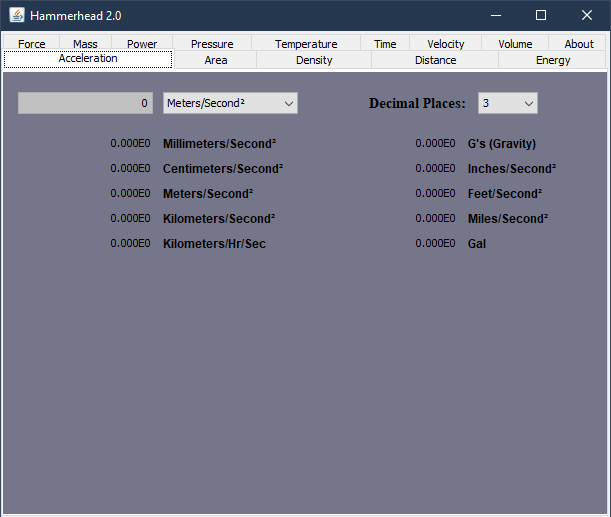Click the Centimeters/Second² result value
This screenshot has width=611, height=517.
[131, 168]
